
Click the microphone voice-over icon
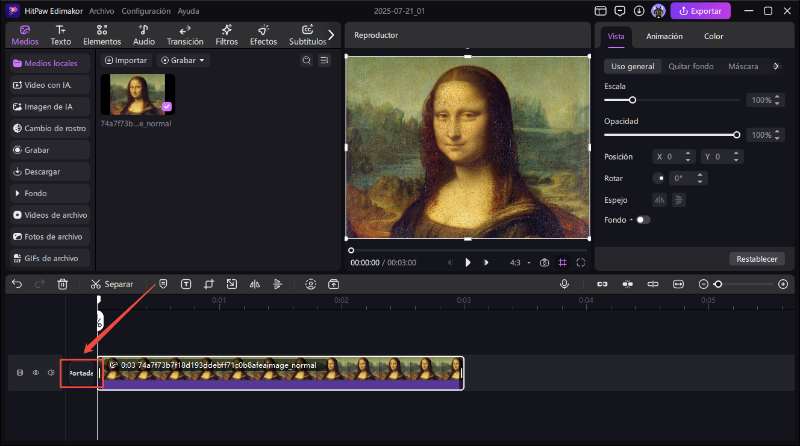564,284
